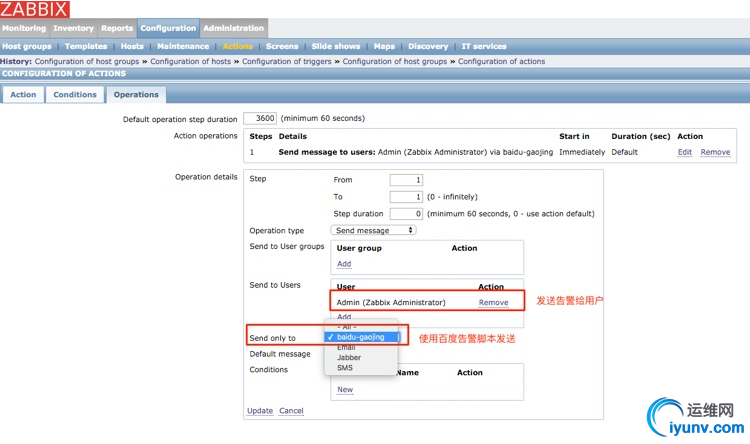Go to IT services submenu
Screen dimensions: 750x444
coord(484,46)
